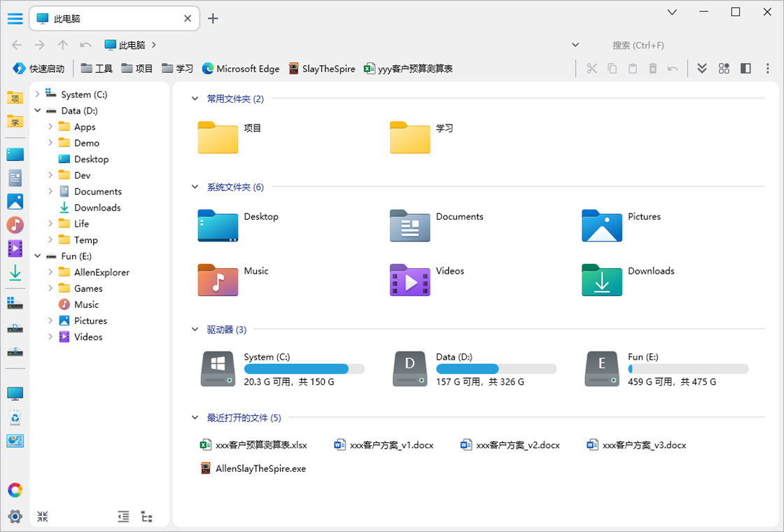
Task: Select the 此电脑 tab
Action: 115,18
